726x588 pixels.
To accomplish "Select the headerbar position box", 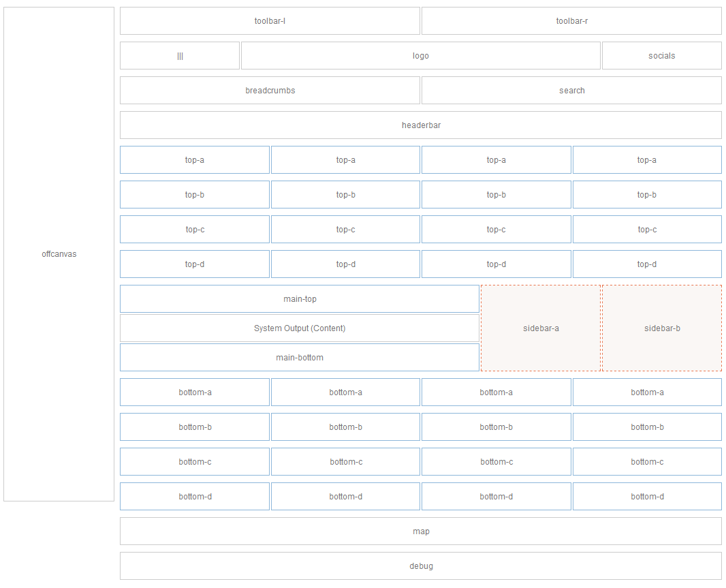I will [x=421, y=125].
